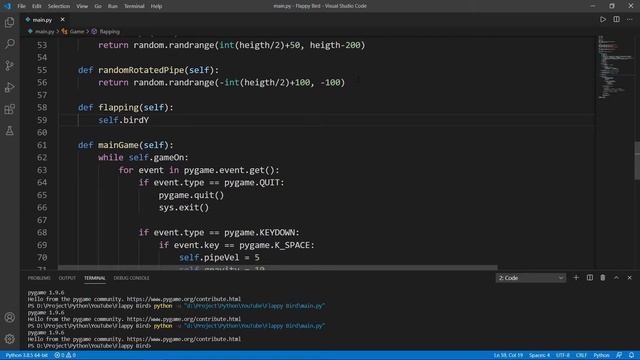Image resolution: width=640 pixels, height=360 pixels.
Task: Open the Manage gear menu
Action: tap(9, 338)
